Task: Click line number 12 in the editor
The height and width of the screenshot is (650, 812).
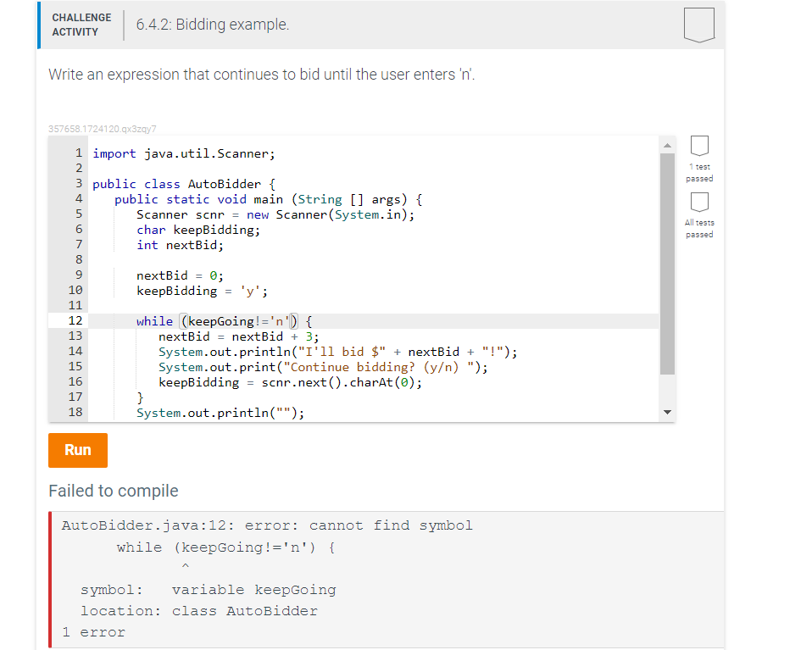Action: [75, 320]
